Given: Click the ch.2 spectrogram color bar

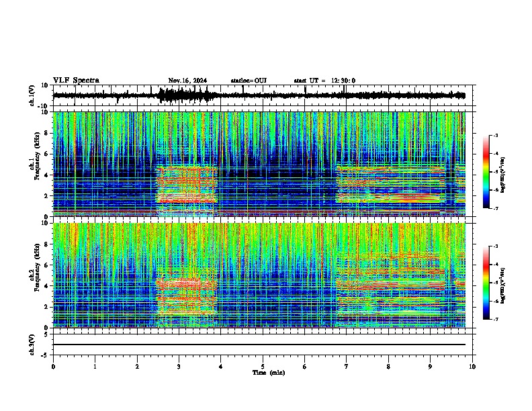Looking at the screenshot, I should tap(486, 283).
